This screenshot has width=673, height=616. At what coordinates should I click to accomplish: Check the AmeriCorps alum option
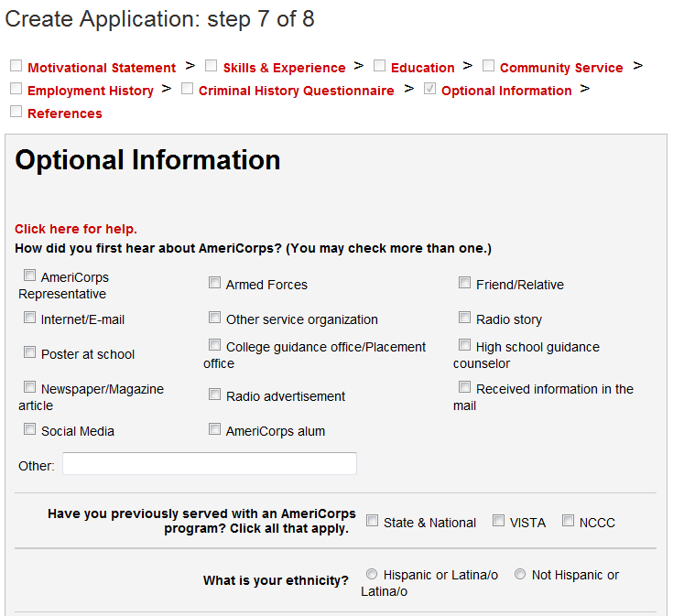click(x=215, y=429)
